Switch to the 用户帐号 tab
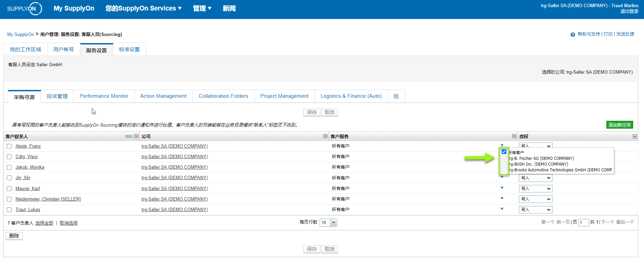This screenshot has width=644, height=263. point(63,50)
